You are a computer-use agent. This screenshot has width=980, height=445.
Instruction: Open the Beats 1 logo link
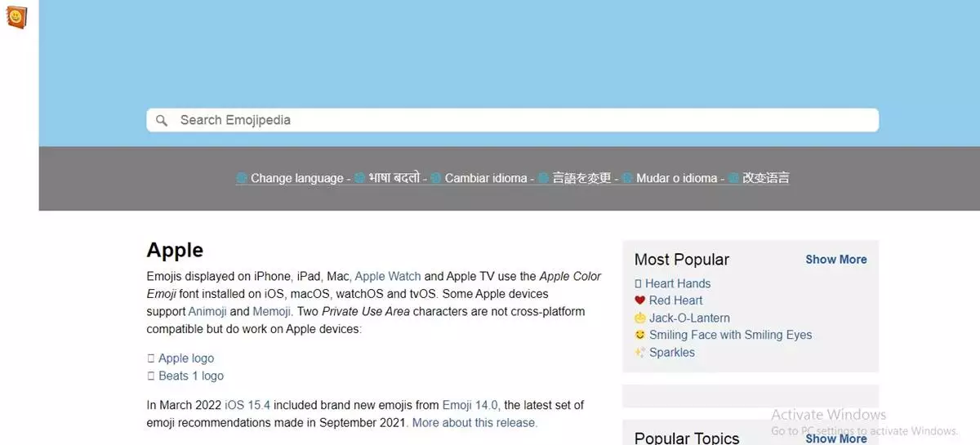click(191, 376)
